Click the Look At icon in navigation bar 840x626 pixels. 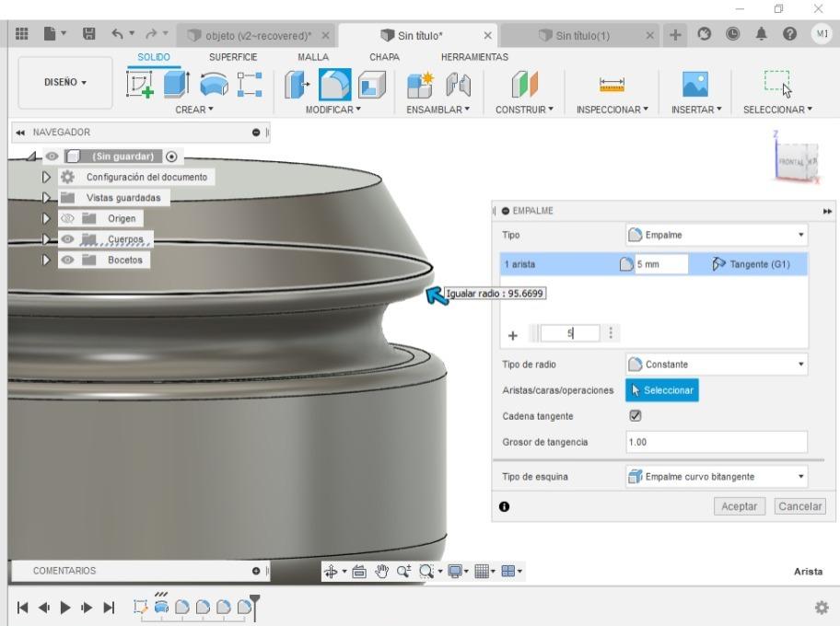359,572
